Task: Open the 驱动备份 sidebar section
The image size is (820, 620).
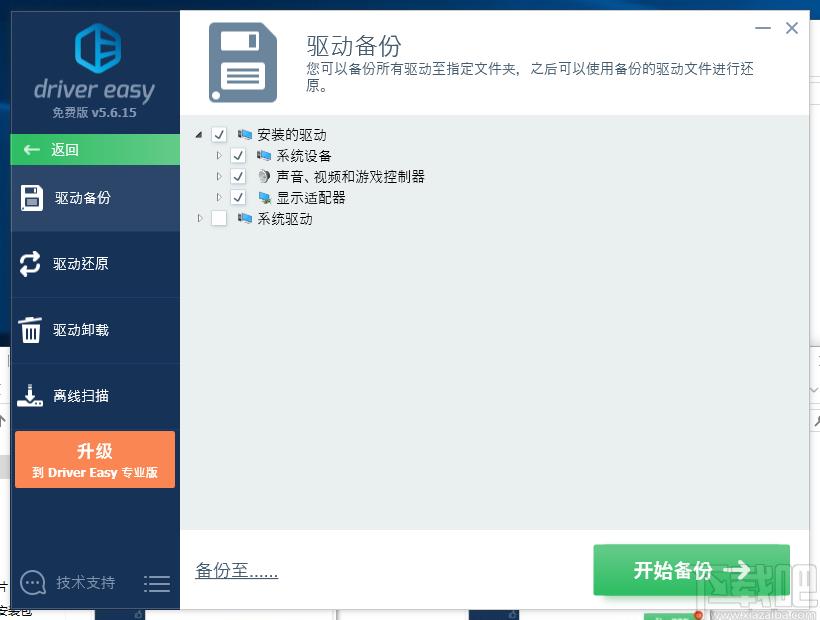Action: (95, 198)
